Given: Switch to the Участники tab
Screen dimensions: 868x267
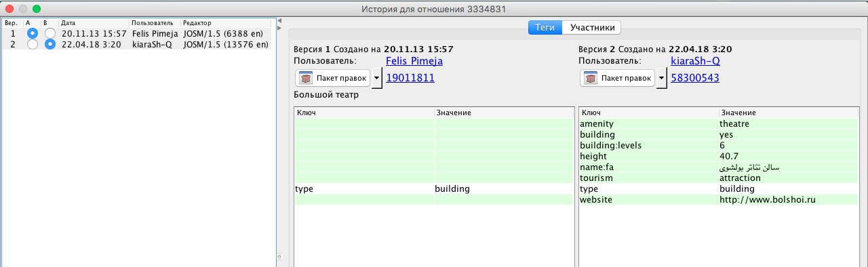Looking at the screenshot, I should (592, 28).
